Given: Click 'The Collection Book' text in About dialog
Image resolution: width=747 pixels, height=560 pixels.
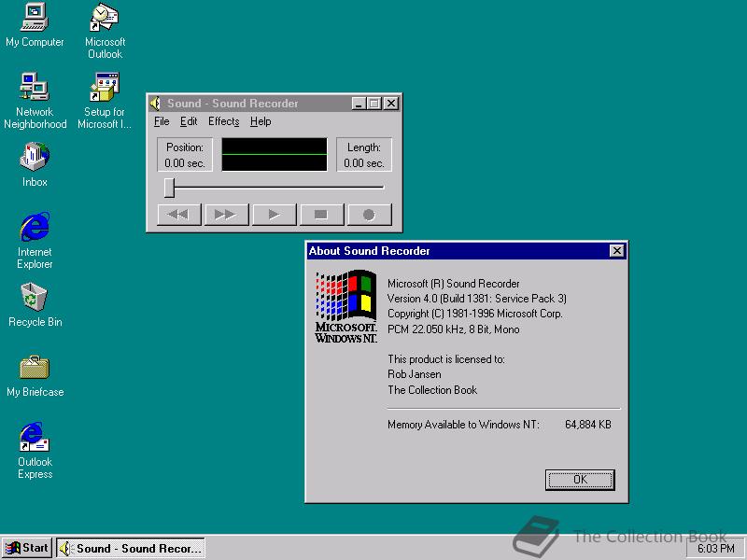Looking at the screenshot, I should coord(432,390).
